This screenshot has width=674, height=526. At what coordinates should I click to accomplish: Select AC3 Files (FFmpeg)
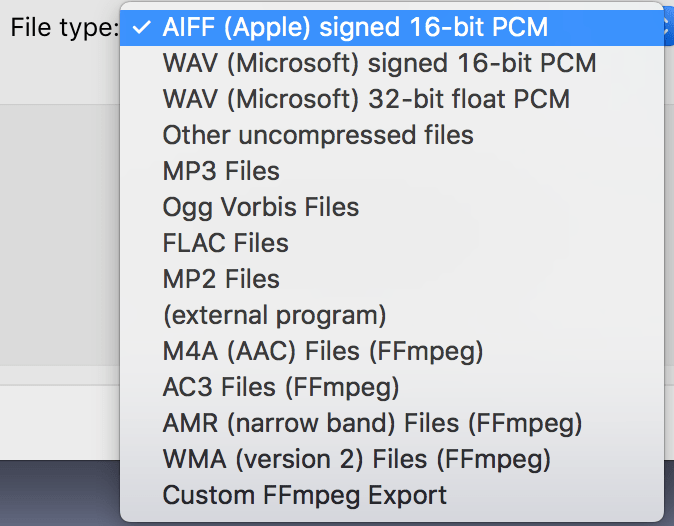281,387
